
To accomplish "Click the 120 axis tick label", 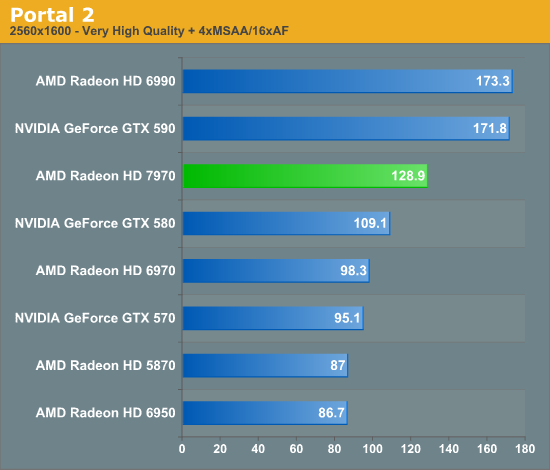I will (x=410, y=449).
